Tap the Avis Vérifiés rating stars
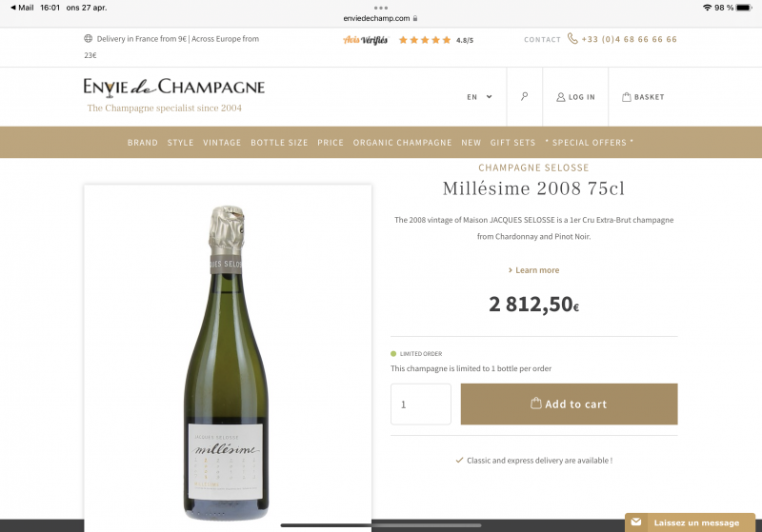Viewport: 762px width, 532px height. click(425, 40)
